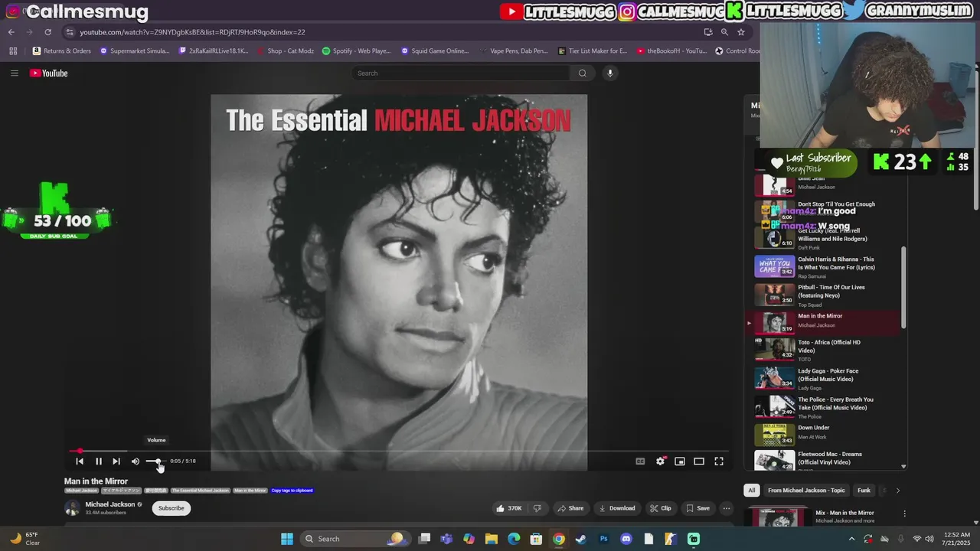Skip to the next playlist video
Viewport: 980px width, 551px height.
tap(116, 461)
